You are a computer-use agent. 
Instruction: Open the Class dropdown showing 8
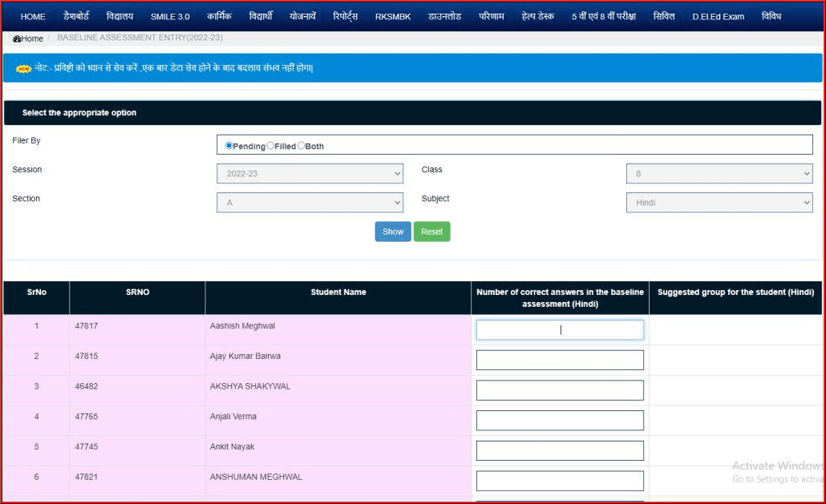[719, 174]
